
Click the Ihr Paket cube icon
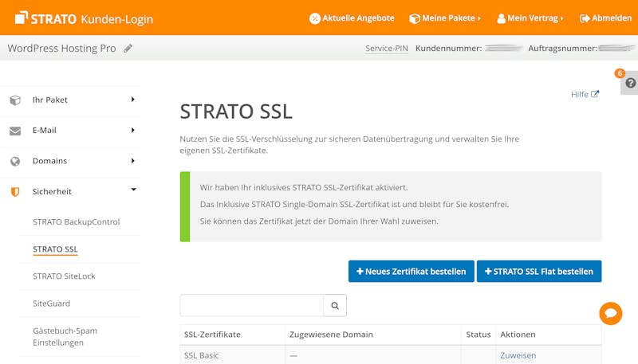click(x=15, y=100)
